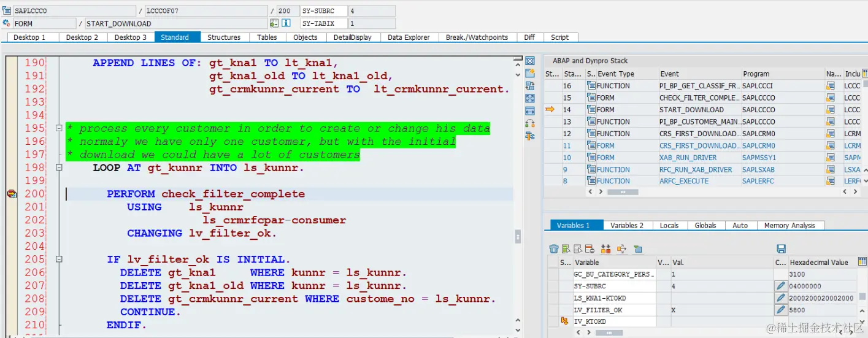Click the replace tool icon in side toolbar
Viewport: 868px width, 338px height.
point(530,86)
